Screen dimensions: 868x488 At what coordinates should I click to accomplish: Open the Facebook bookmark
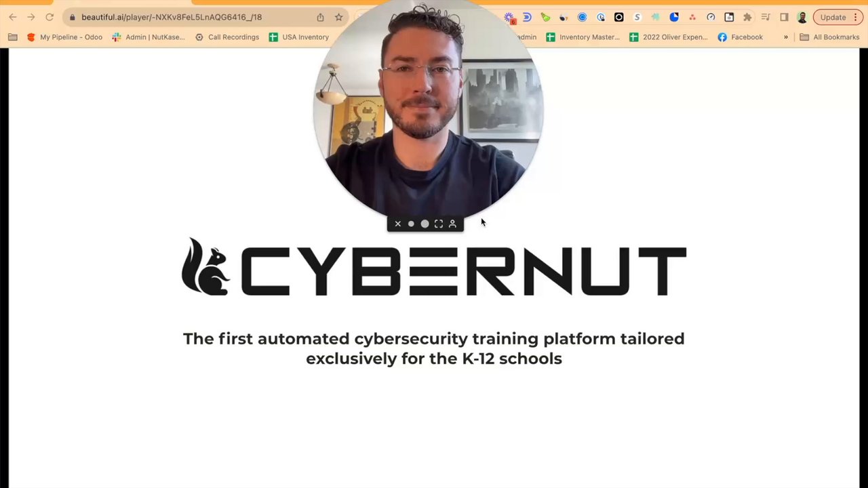740,37
